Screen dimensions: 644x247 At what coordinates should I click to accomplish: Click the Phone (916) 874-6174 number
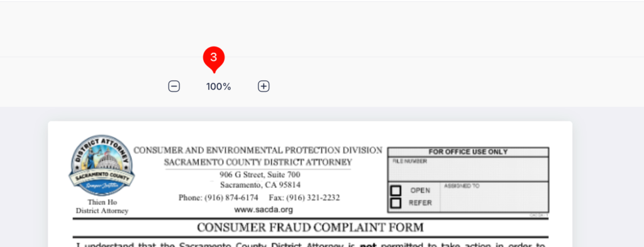pyautogui.click(x=218, y=198)
